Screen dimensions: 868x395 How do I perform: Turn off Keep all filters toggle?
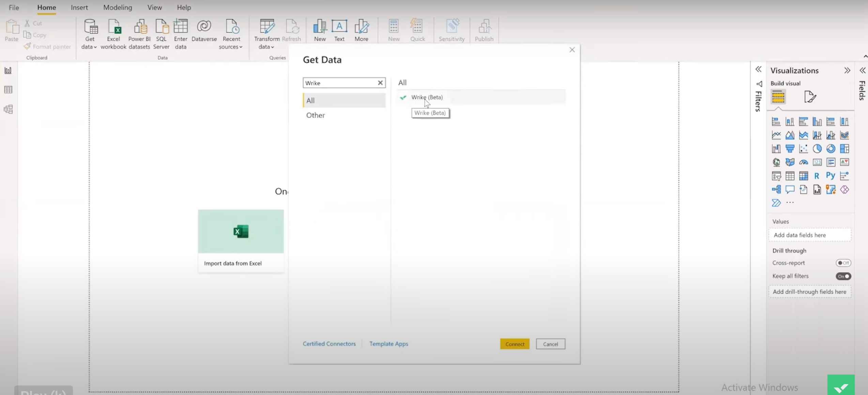tap(843, 276)
